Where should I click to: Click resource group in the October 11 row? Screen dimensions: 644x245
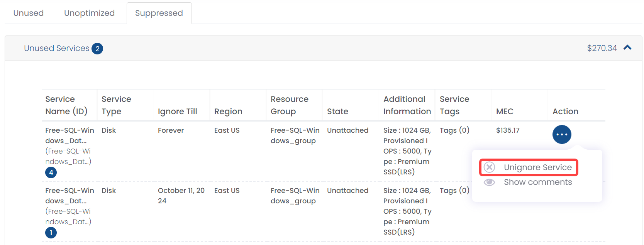pyautogui.click(x=295, y=196)
